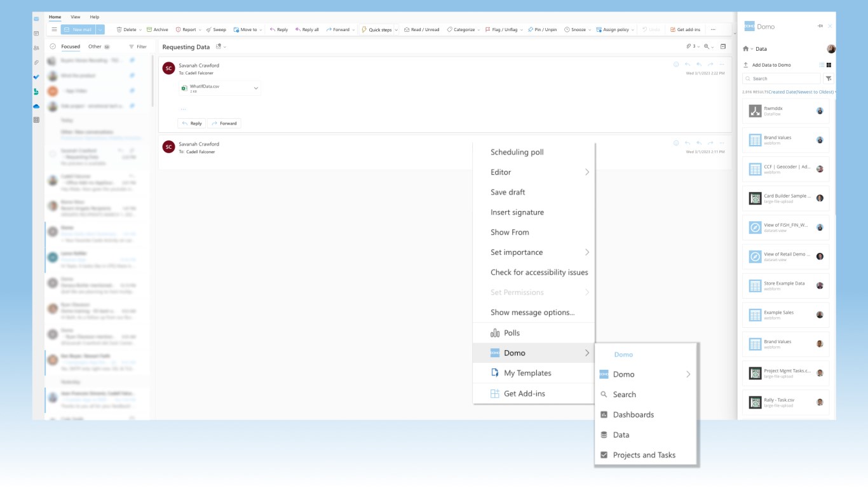
Task: Select the checkbox beside the Requesting Data email
Action: 53,154
